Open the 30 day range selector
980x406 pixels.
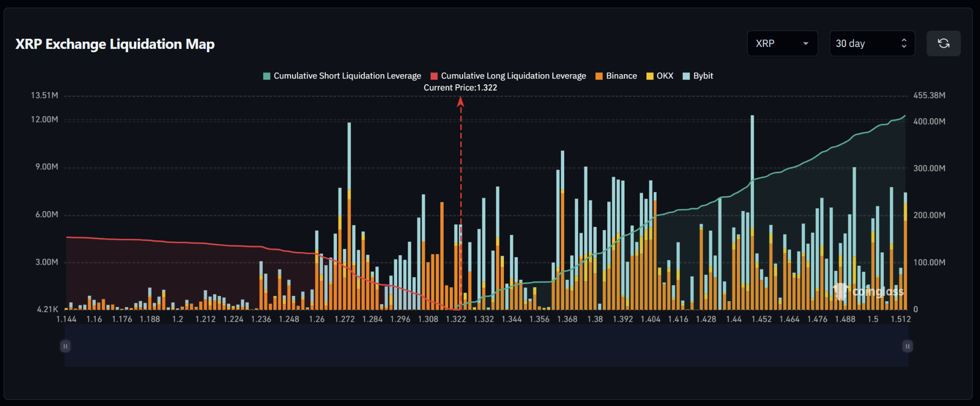(871, 44)
